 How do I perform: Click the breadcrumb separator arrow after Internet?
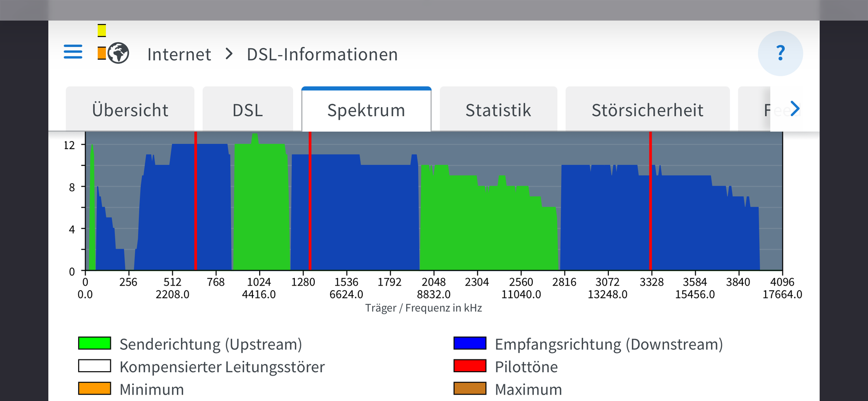tap(229, 54)
